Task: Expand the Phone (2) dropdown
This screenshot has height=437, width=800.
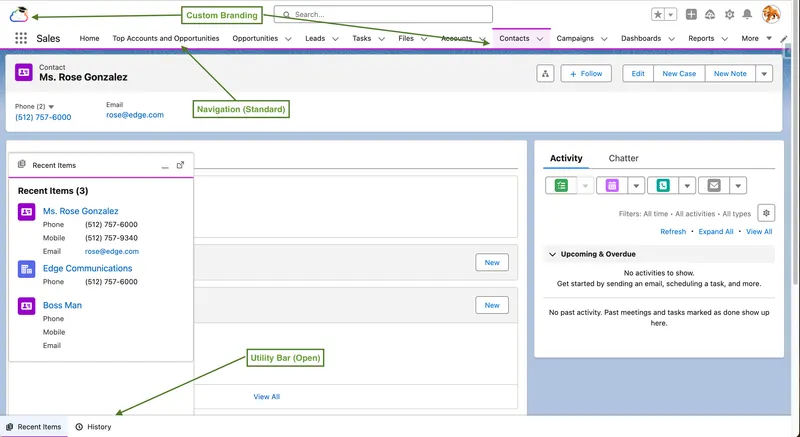Action: pyautogui.click(x=51, y=107)
